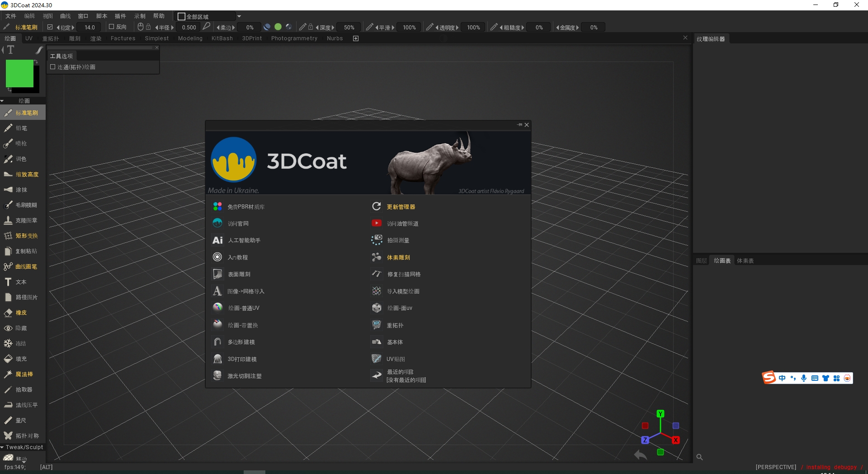Select the 橡皮 eraser tool
The width and height of the screenshot is (868, 474).
point(20,313)
